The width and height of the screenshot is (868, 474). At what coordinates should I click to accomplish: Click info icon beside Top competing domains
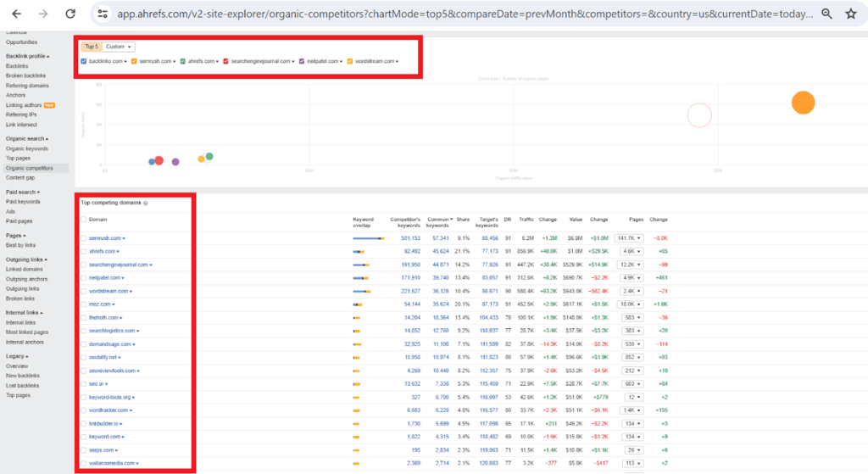coord(146,204)
